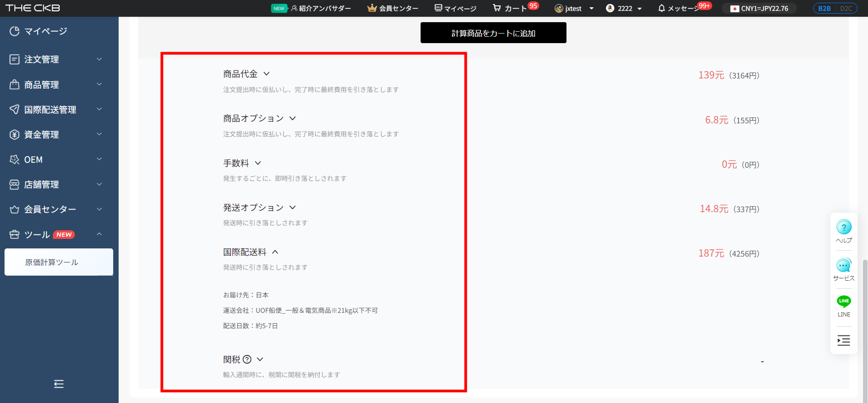
Task: Click the 187元 international shipping amount
Action: tap(711, 253)
